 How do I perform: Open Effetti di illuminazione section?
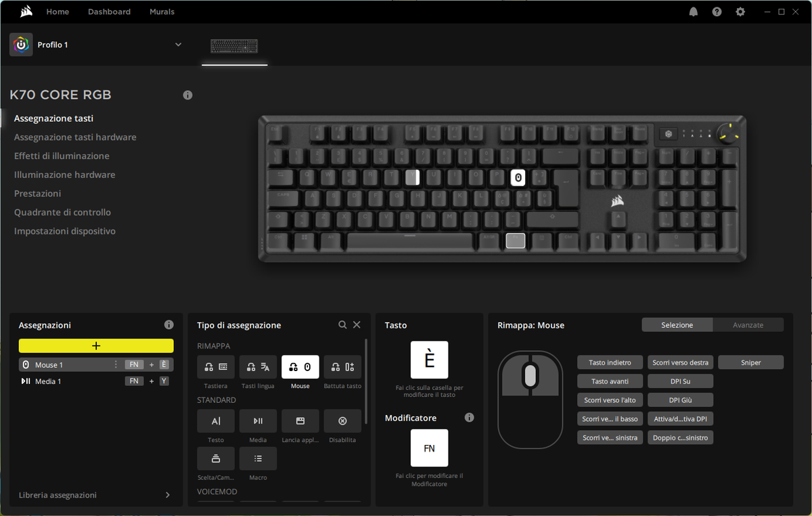(x=62, y=156)
